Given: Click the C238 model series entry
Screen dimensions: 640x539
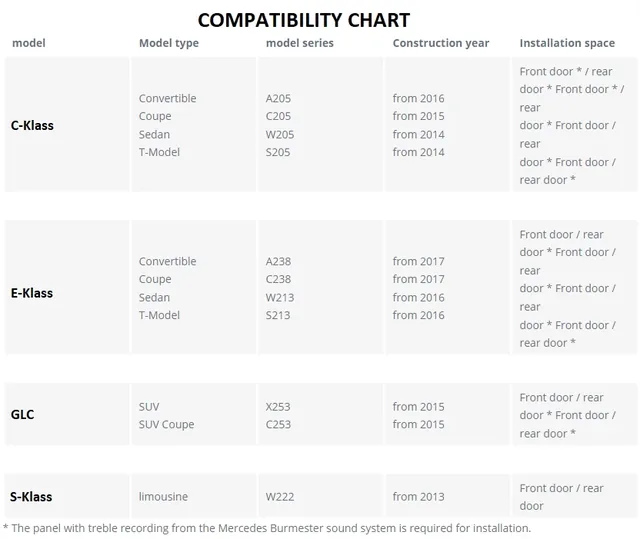Looking at the screenshot, I should pos(278,279).
